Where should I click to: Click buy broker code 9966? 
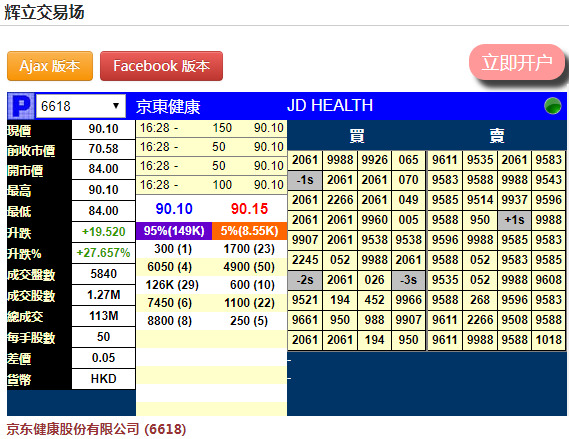409,300
